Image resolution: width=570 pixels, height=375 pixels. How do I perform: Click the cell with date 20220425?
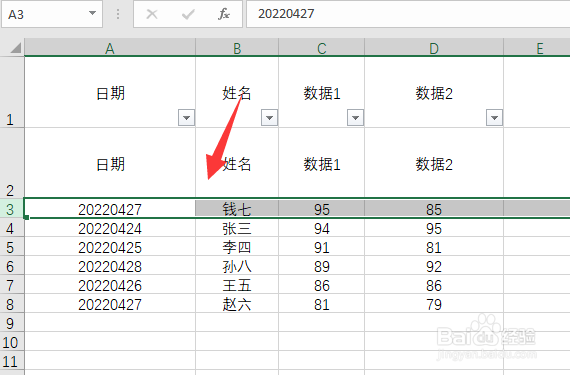point(110,247)
